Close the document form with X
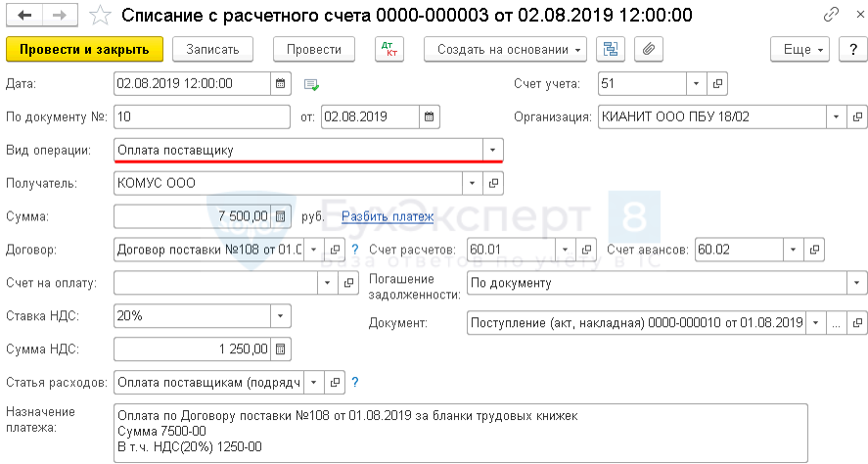 [x=858, y=15]
